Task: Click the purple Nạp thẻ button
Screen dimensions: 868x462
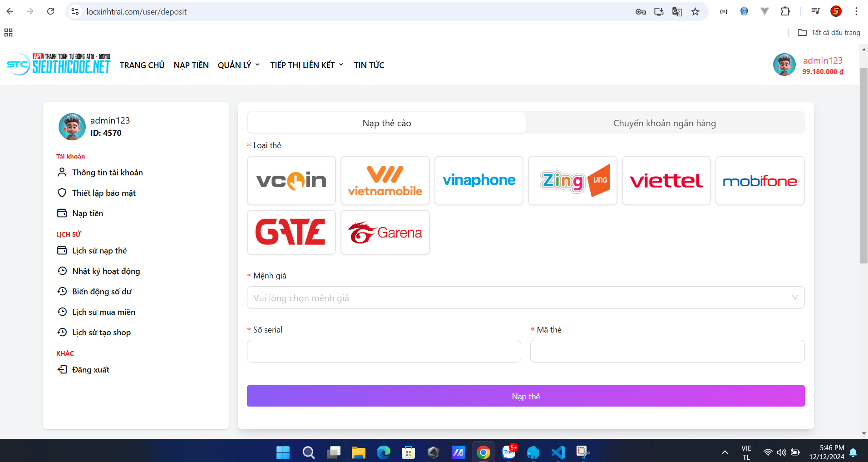Action: [x=525, y=396]
